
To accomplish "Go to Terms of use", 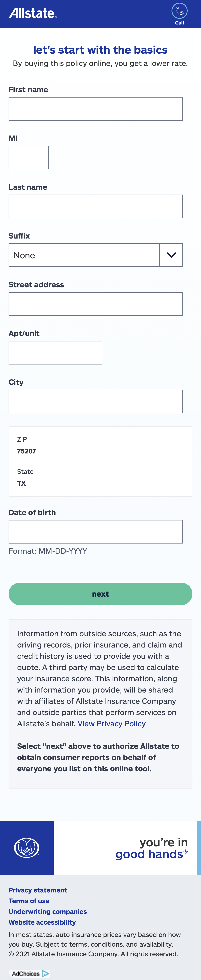I will 29,901.
